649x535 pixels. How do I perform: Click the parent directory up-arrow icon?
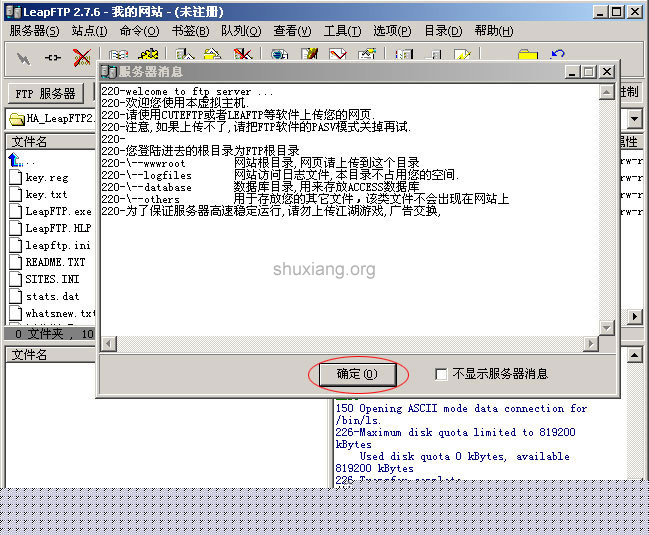tap(14, 160)
